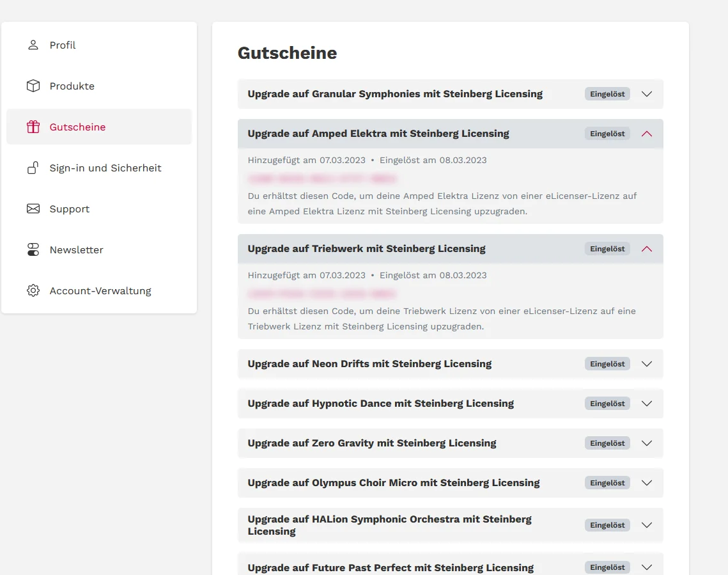This screenshot has height=575, width=728.
Task: Click the Eingelöst badge for Amped Elektra
Action: [607, 134]
